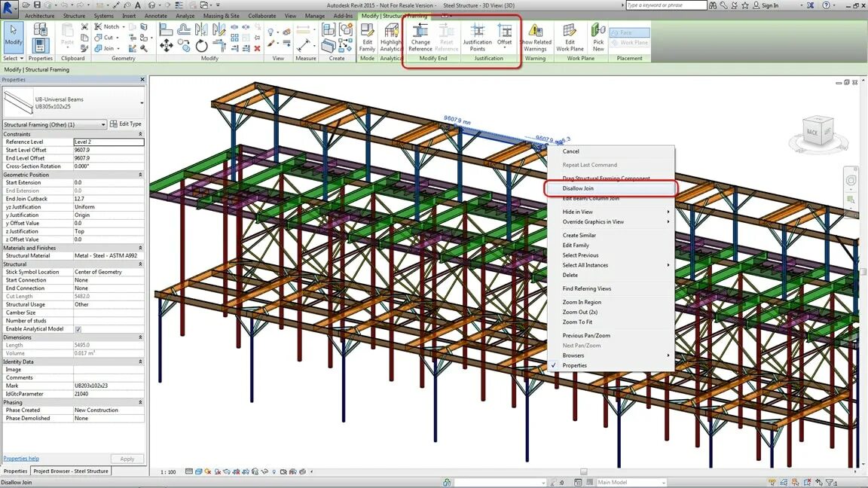Expand the Select panel dropdown
The width and height of the screenshot is (868, 488).
coord(14,58)
